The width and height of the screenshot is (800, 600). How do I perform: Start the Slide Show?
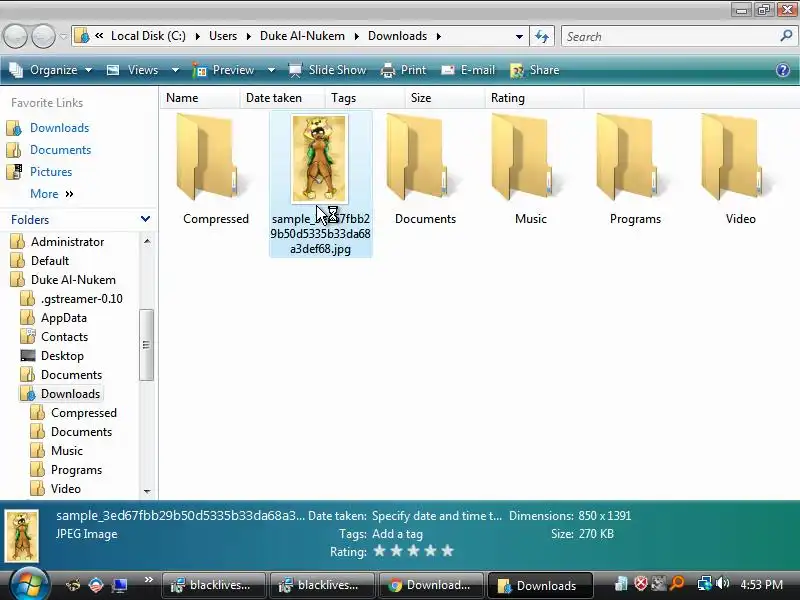[328, 70]
